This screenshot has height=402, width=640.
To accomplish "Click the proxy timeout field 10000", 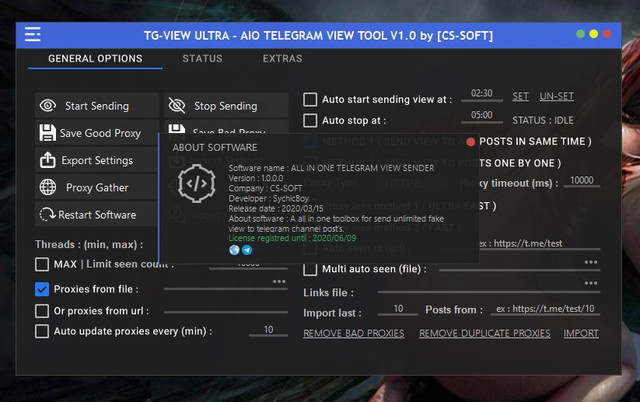I will [582, 180].
